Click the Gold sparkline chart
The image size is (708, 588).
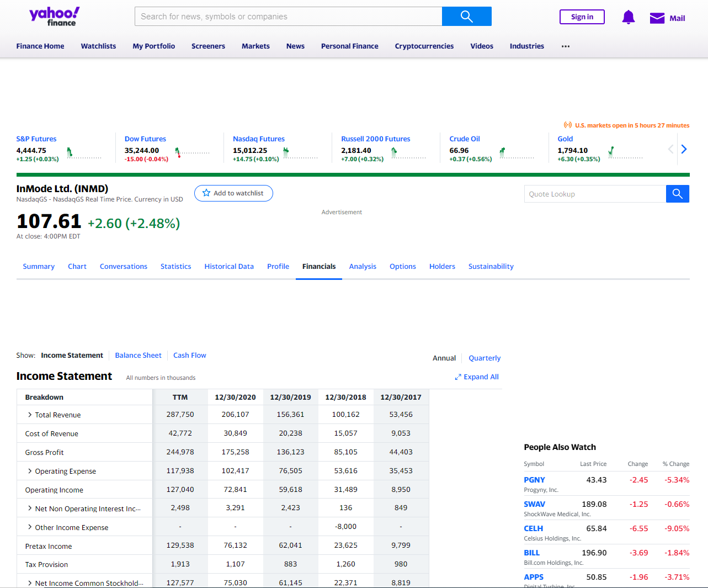point(625,153)
